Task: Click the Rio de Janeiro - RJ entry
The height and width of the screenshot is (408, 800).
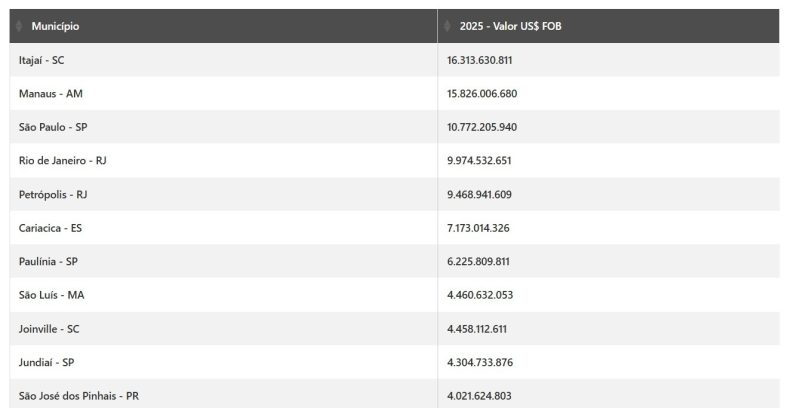Action: pyautogui.click(x=62, y=161)
